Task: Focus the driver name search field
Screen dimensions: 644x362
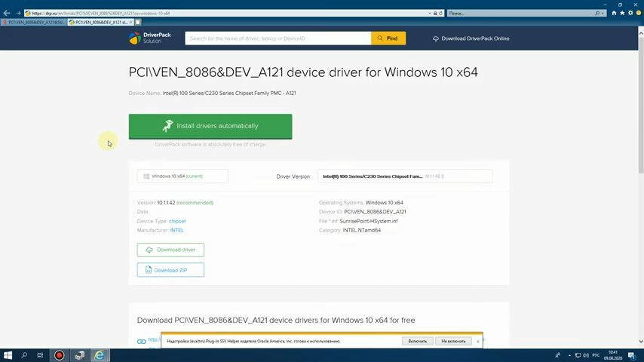Action: point(278,38)
